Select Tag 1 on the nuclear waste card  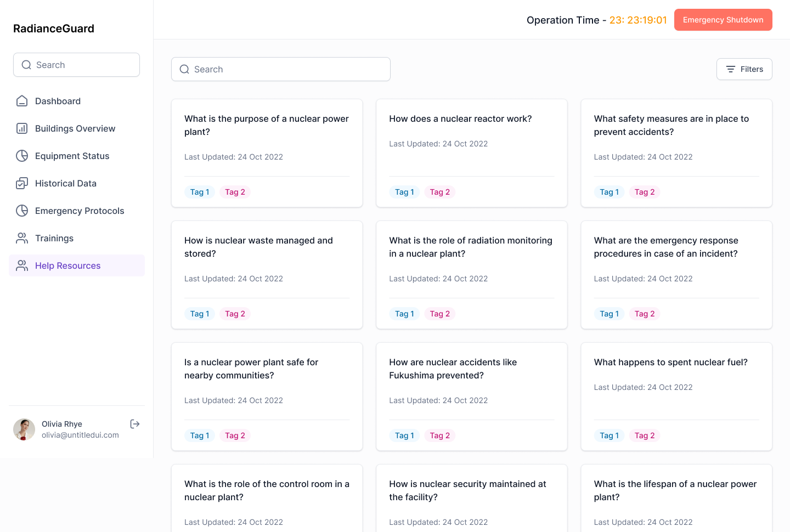click(x=200, y=314)
